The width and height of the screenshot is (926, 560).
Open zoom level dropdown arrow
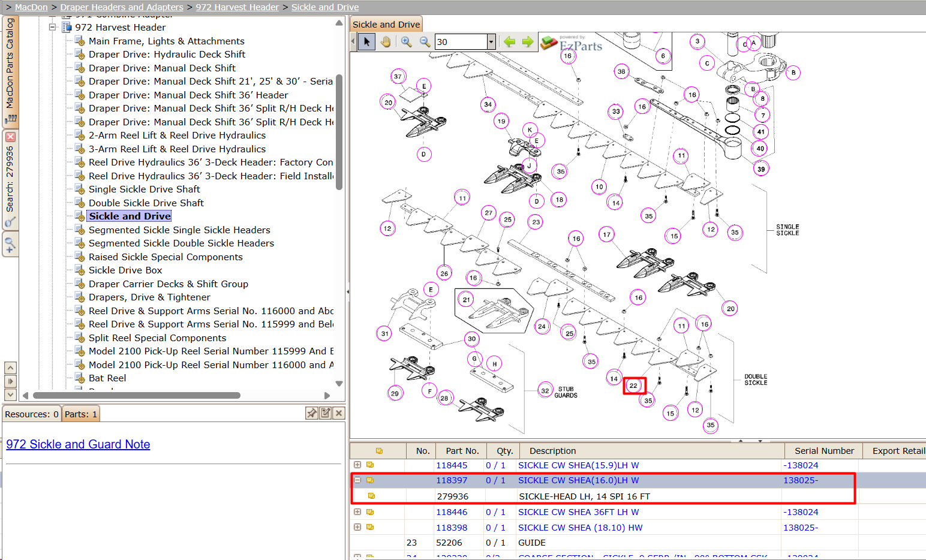[x=491, y=41]
